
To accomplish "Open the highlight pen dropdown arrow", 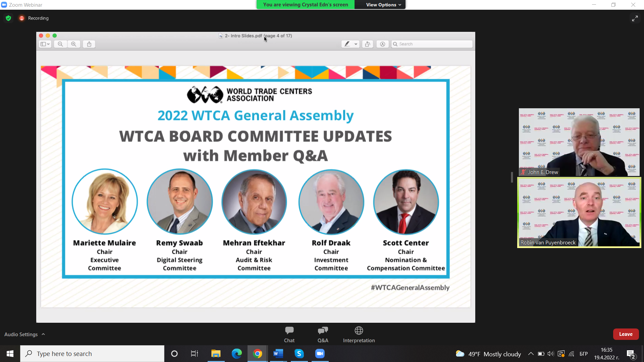I will pos(356,44).
